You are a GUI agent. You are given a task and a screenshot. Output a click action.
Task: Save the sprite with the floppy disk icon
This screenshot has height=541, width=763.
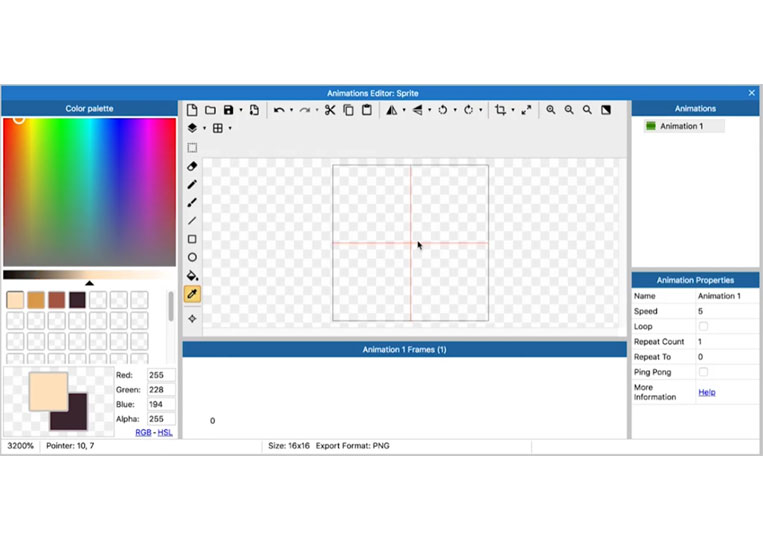point(228,110)
